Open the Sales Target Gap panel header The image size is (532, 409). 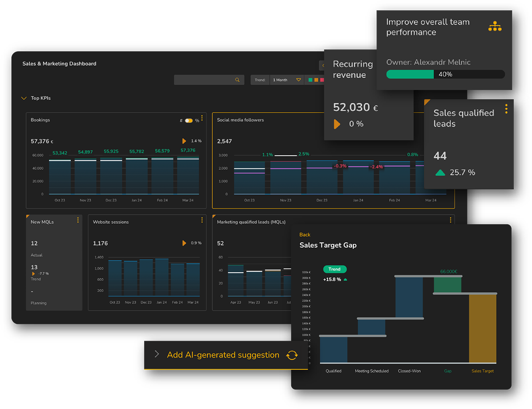328,245
